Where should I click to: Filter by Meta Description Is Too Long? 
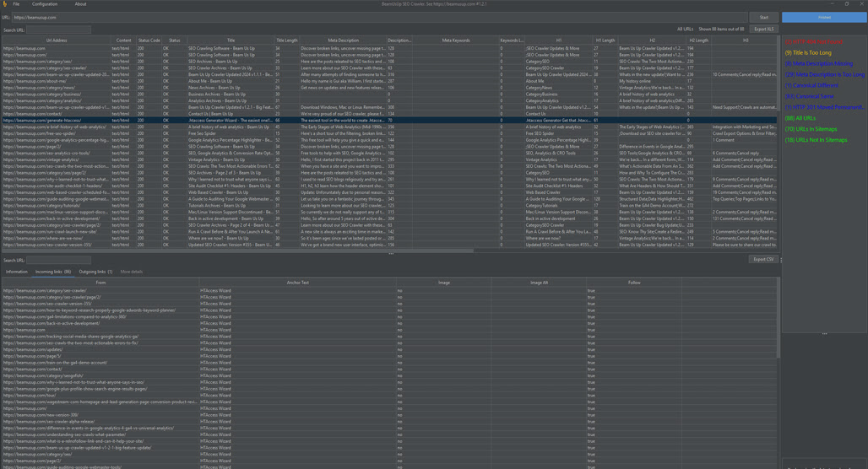824,75
